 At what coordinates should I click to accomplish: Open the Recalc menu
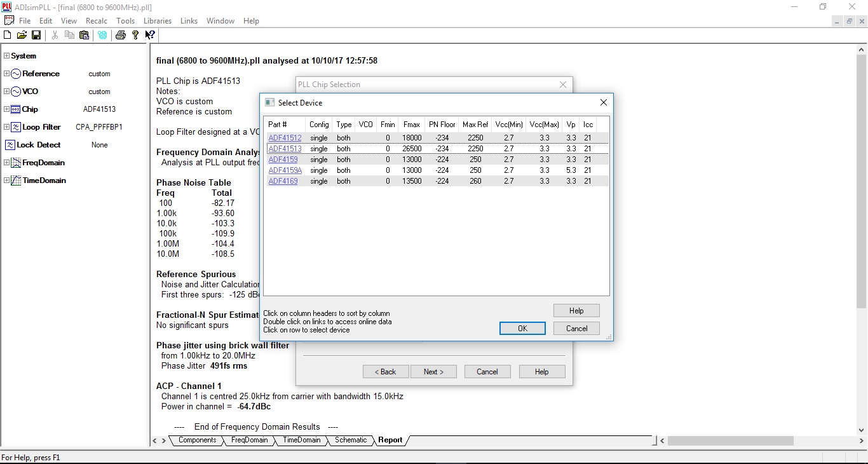(x=97, y=21)
